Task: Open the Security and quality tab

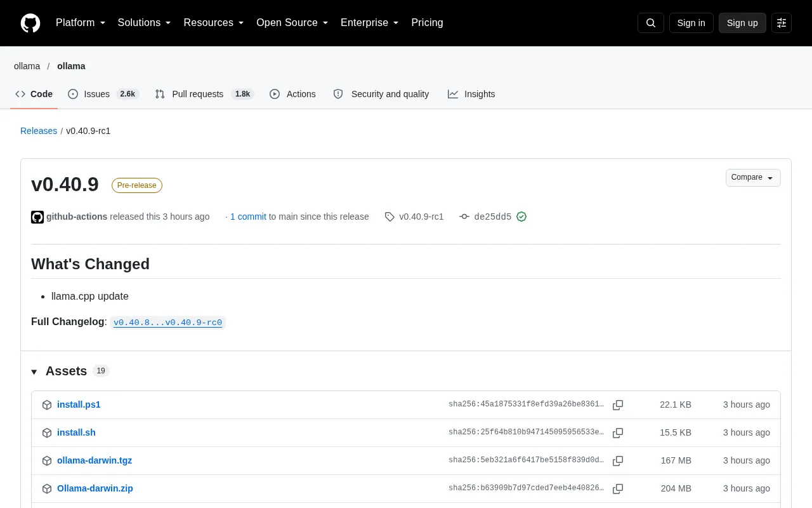Action: click(381, 94)
